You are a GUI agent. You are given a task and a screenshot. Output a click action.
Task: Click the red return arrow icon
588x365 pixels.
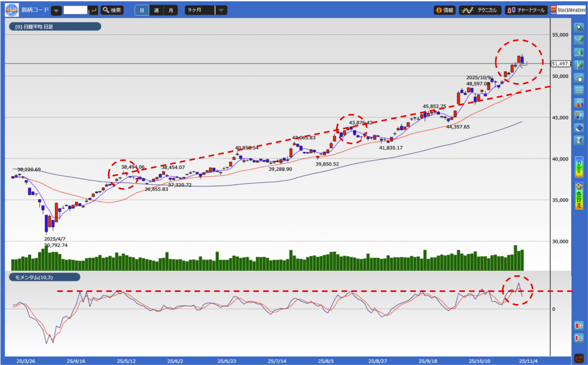(579, 358)
